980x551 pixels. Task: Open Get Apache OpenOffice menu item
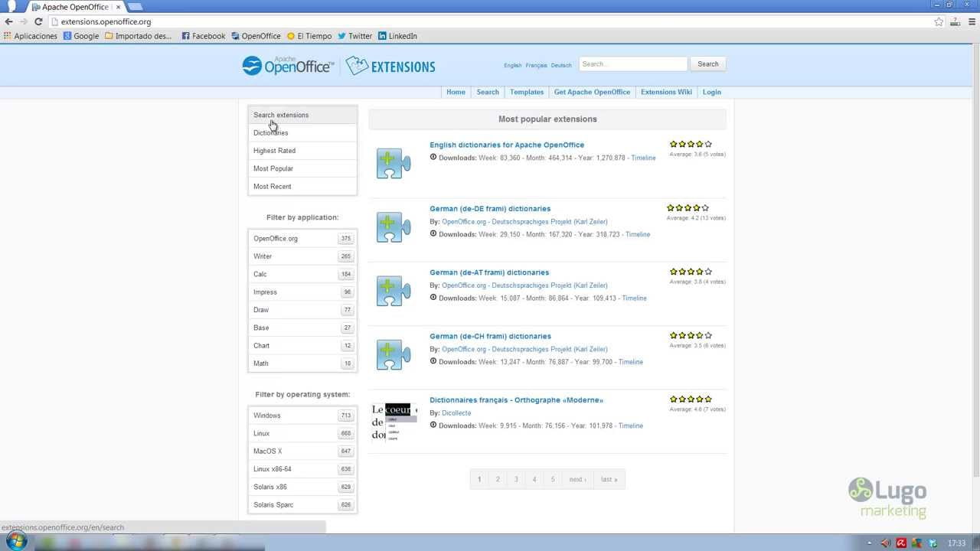(592, 92)
